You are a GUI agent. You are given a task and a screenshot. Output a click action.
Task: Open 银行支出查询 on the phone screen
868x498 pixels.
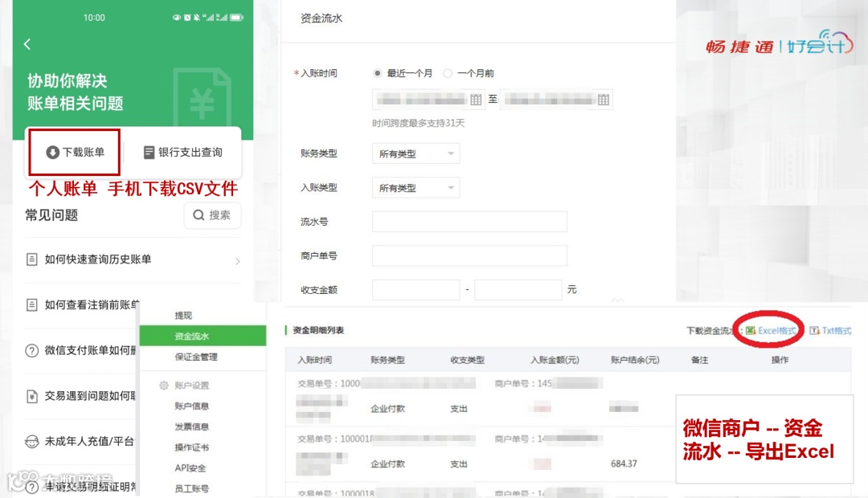[x=183, y=152]
